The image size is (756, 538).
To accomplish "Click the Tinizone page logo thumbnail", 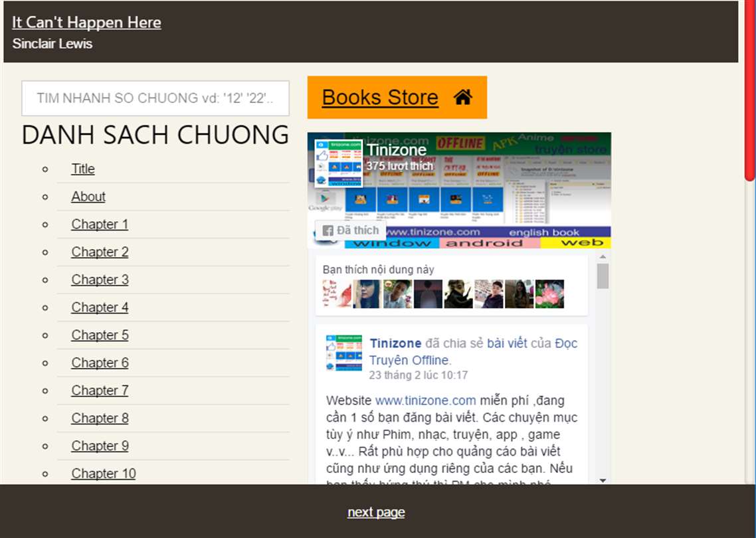I will point(338,163).
